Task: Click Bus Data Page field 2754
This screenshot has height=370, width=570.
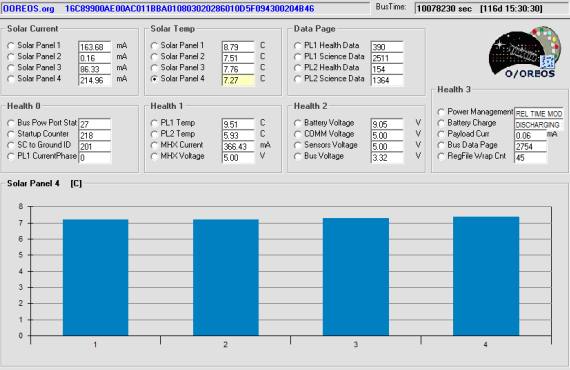Action: (x=530, y=146)
